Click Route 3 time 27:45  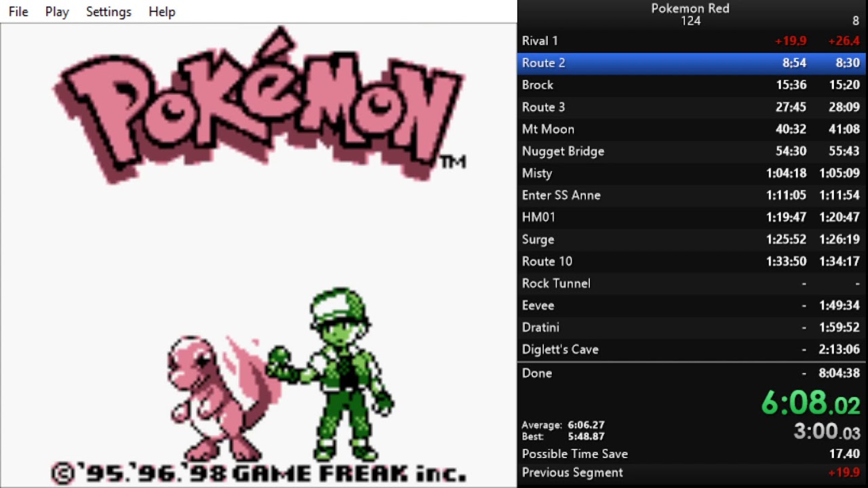(x=791, y=107)
